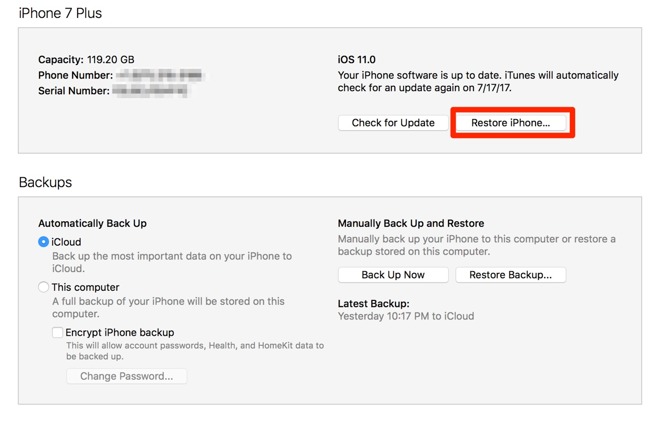Start a backup with Back Up Now
This screenshot has height=421, width=660.
393,275
